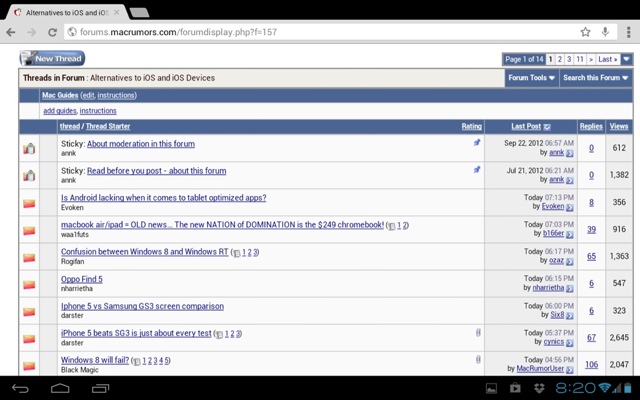Jump to Last page link
This screenshot has height=400, width=640.
click(x=607, y=59)
